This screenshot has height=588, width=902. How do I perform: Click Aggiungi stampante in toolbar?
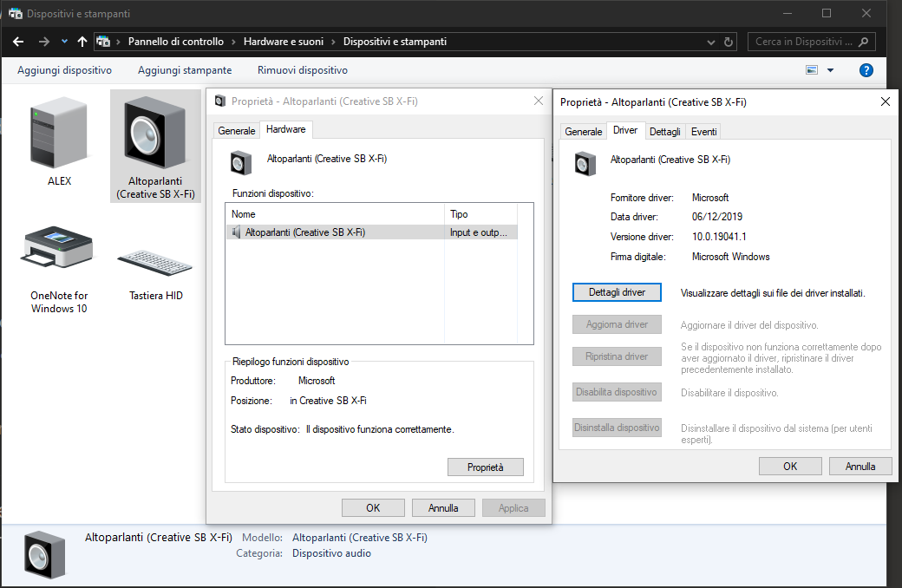point(185,70)
